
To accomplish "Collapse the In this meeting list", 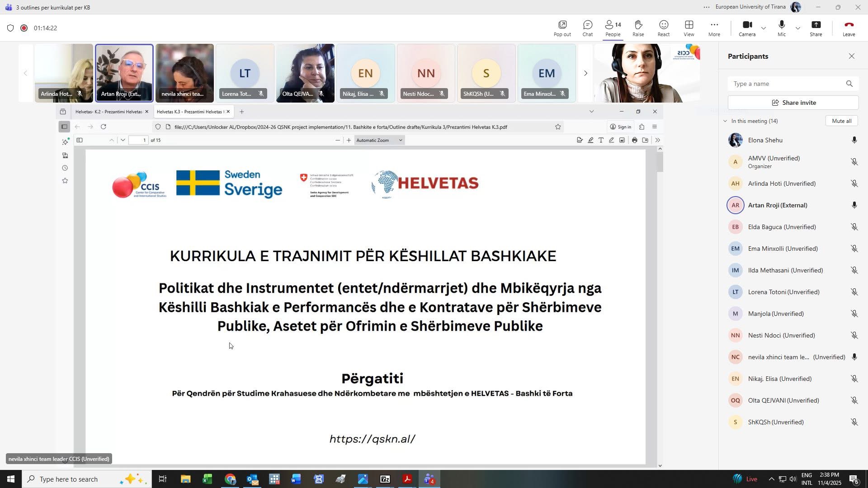I will click(725, 121).
